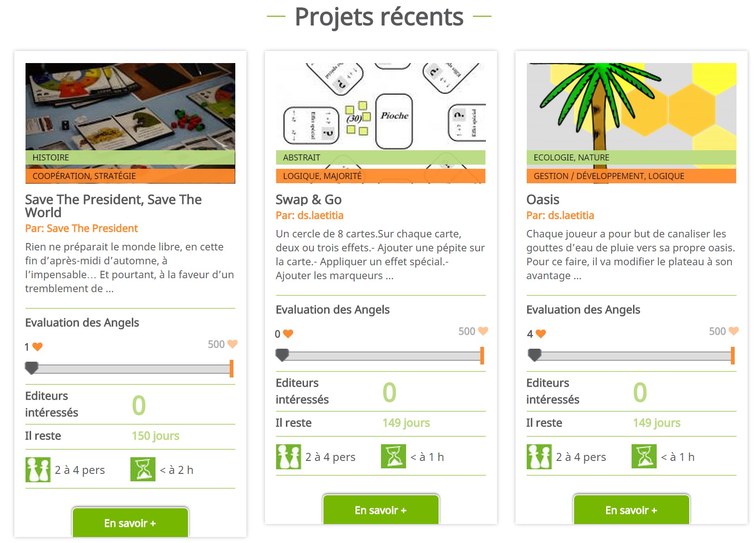
Task: Open the Oasis palm tree thumbnail
Action: pyautogui.click(x=631, y=107)
